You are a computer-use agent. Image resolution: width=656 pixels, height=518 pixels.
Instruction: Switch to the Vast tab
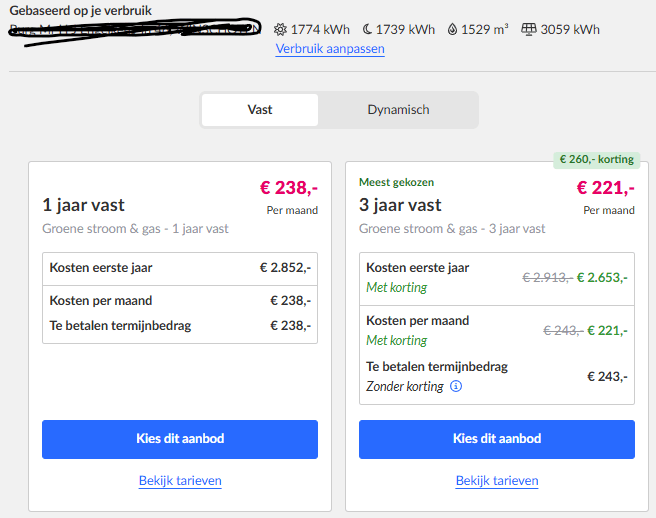pos(260,110)
